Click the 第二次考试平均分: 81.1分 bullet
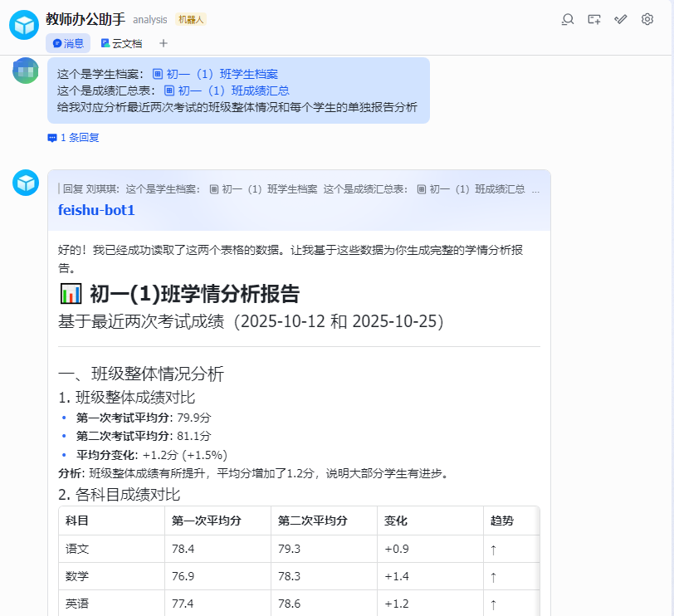The width and height of the screenshot is (674, 616). point(144,437)
